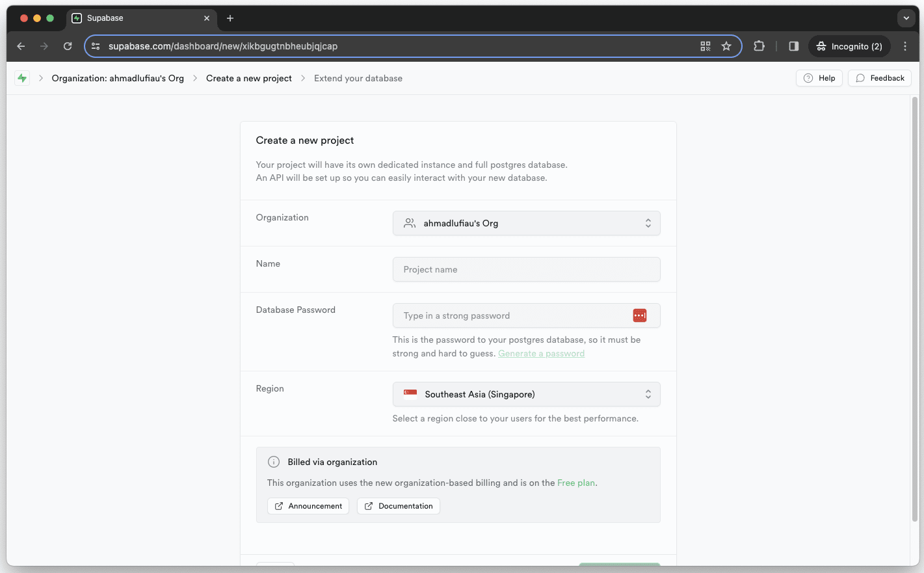Click the Database Password label
The width and height of the screenshot is (924, 573).
tap(296, 310)
